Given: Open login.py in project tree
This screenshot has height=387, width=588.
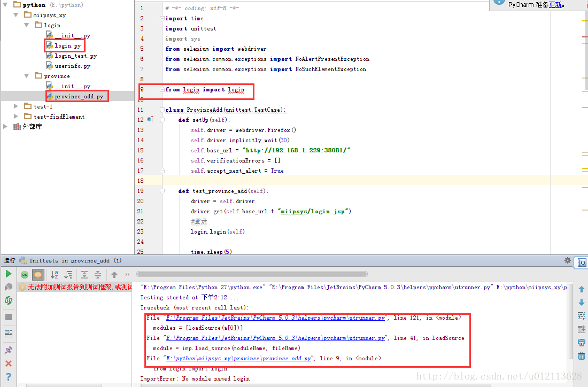Looking at the screenshot, I should coord(67,45).
